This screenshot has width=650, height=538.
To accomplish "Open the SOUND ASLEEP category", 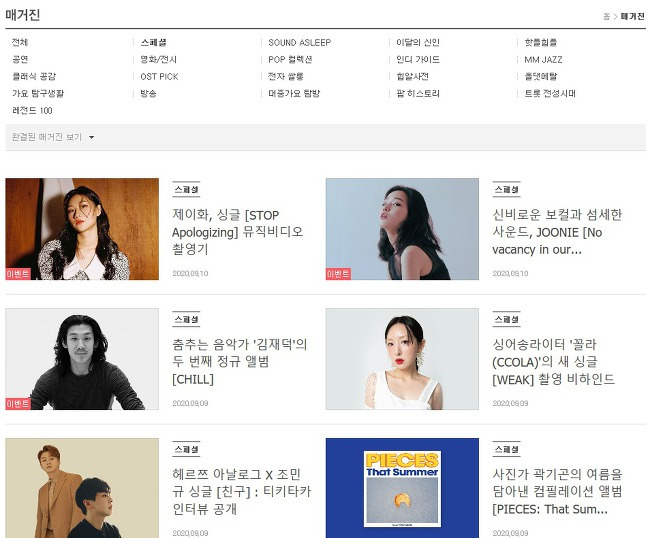I will 299,42.
